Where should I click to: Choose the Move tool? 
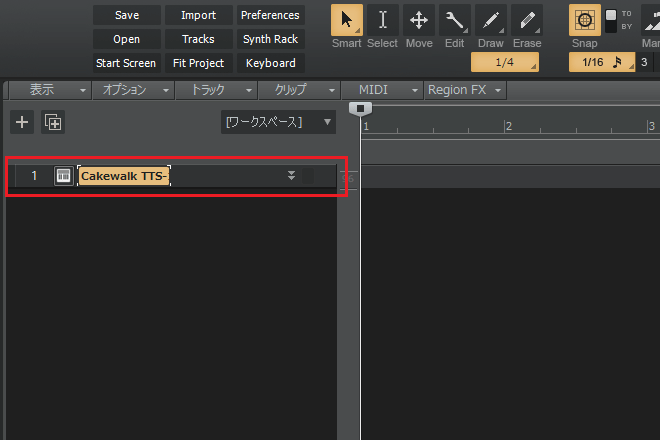419,21
